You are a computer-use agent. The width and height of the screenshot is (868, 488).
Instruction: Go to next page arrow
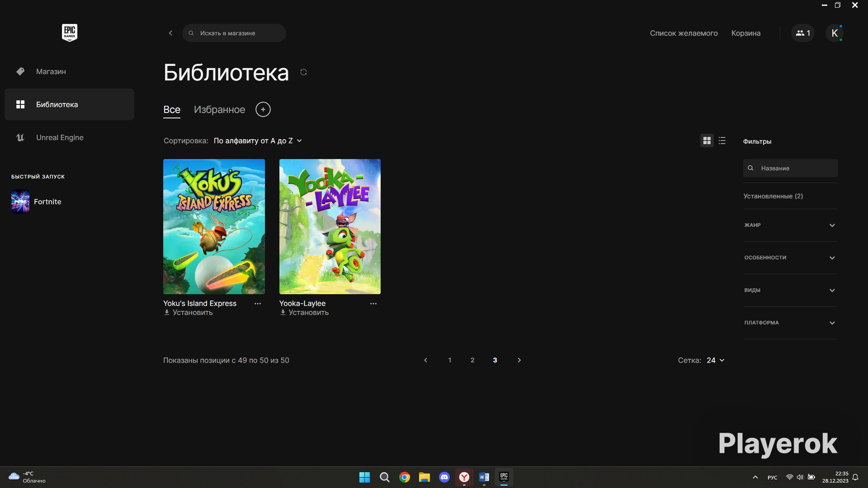pos(519,360)
